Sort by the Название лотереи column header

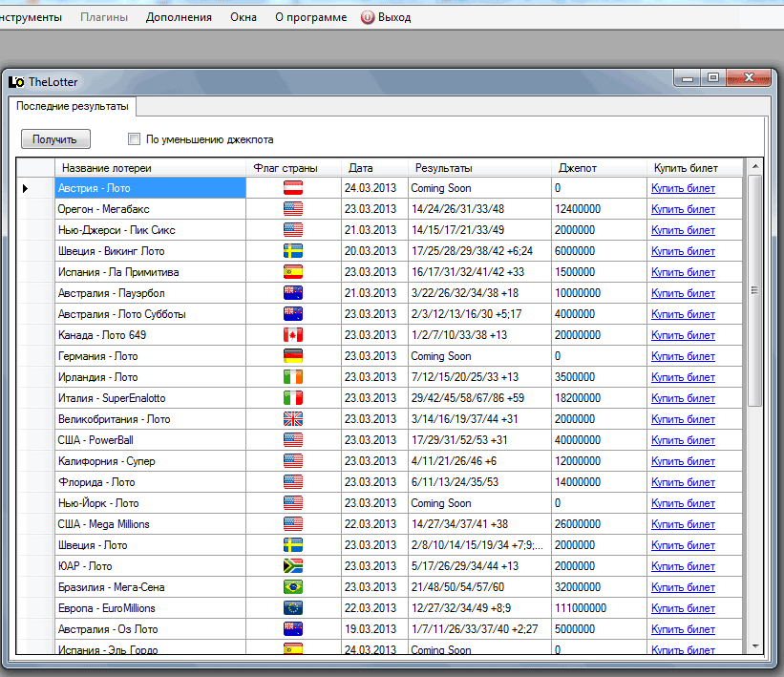[150, 168]
